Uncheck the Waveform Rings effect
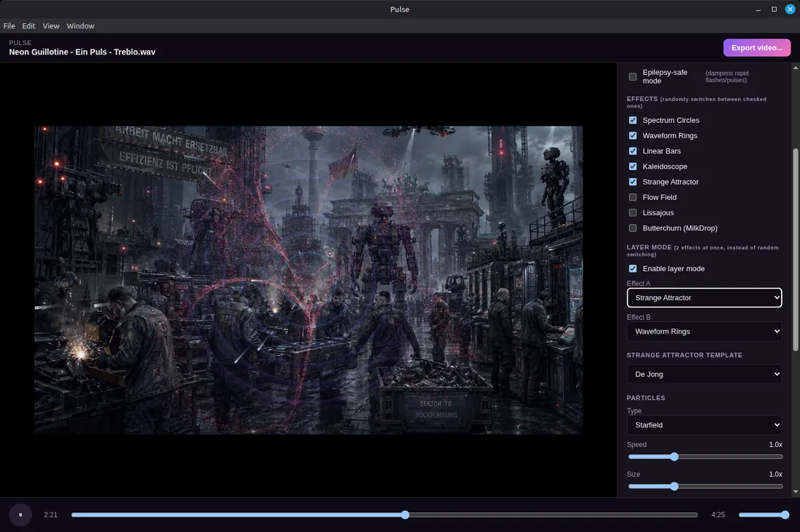The height and width of the screenshot is (532, 800). click(x=633, y=135)
